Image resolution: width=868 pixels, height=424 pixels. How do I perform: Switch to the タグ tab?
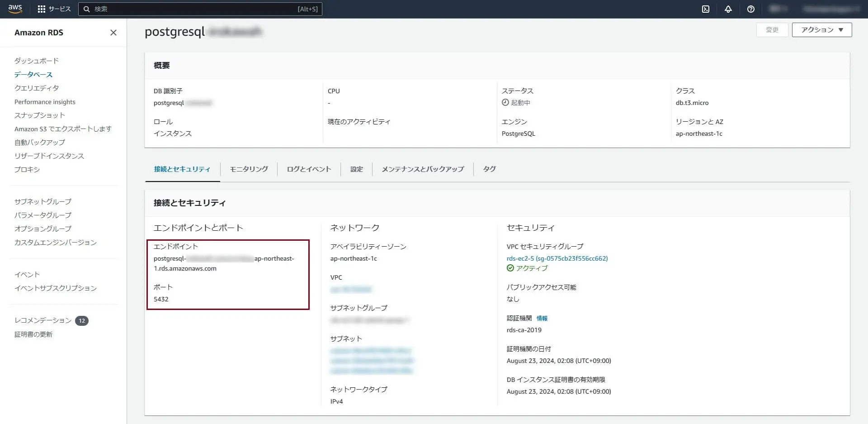pos(489,169)
